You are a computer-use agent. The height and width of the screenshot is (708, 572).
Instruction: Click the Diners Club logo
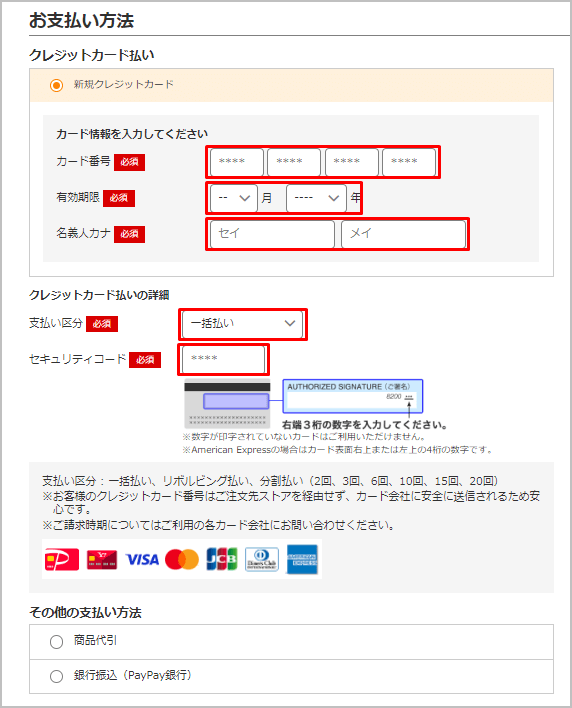pyautogui.click(x=262, y=559)
